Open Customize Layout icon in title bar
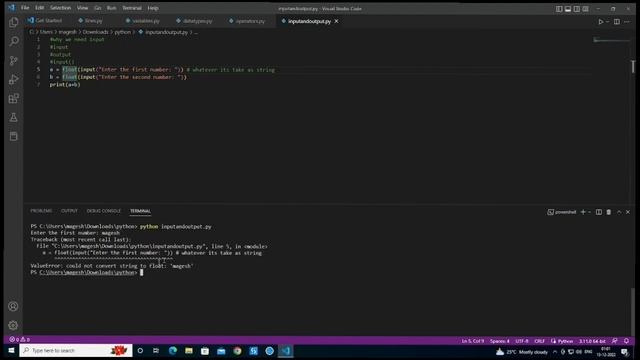This screenshot has height=360, width=640. click(x=586, y=9)
